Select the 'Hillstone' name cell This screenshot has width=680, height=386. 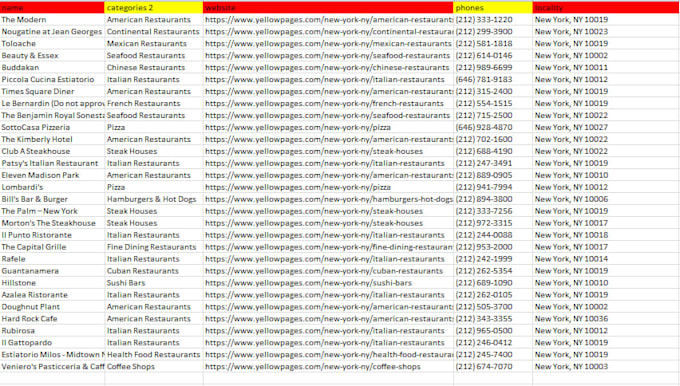tap(52, 283)
